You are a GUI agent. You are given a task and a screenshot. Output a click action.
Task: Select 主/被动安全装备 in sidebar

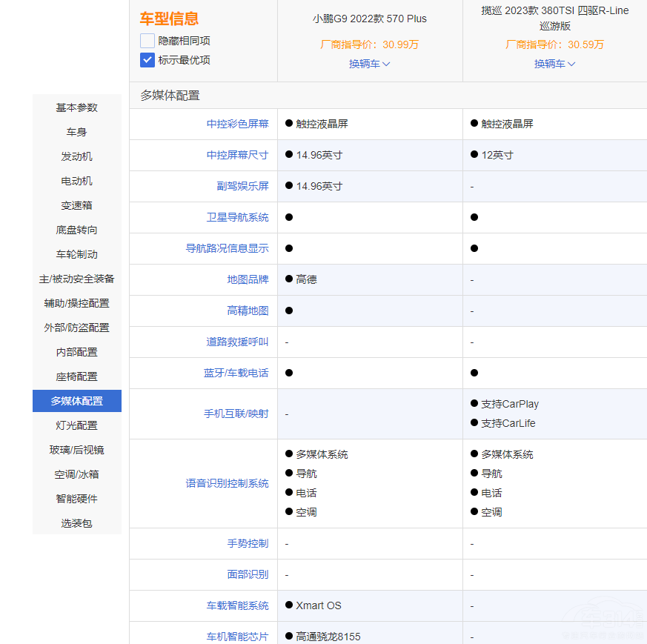tap(76, 279)
